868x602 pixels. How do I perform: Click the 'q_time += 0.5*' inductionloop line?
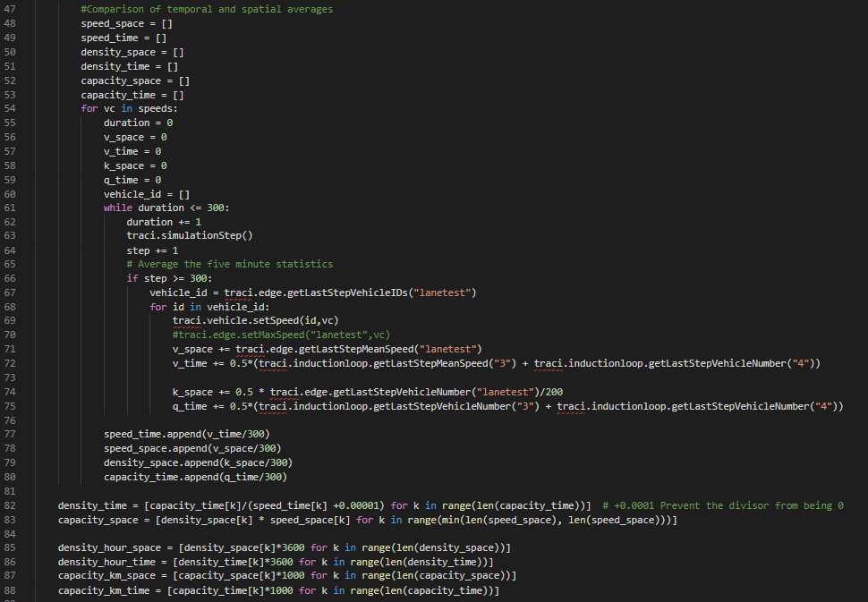(507, 407)
